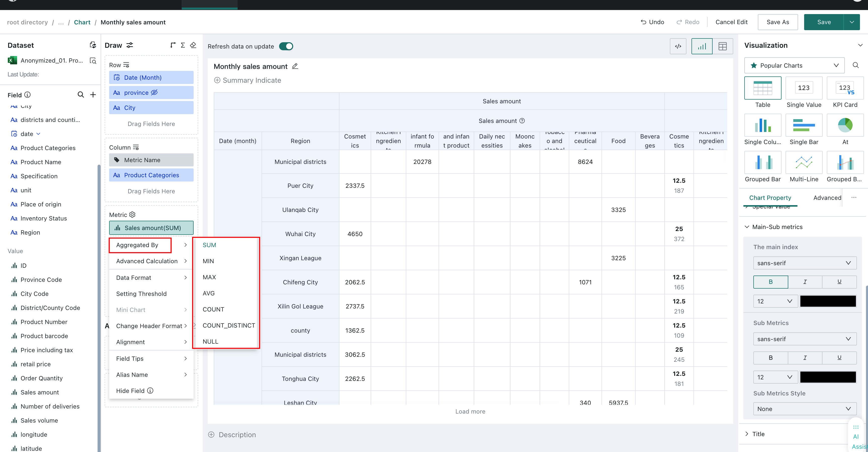Screen dimensions: 868x452
Task: Click the Sales amount help icon in table header
Action: [522, 121]
